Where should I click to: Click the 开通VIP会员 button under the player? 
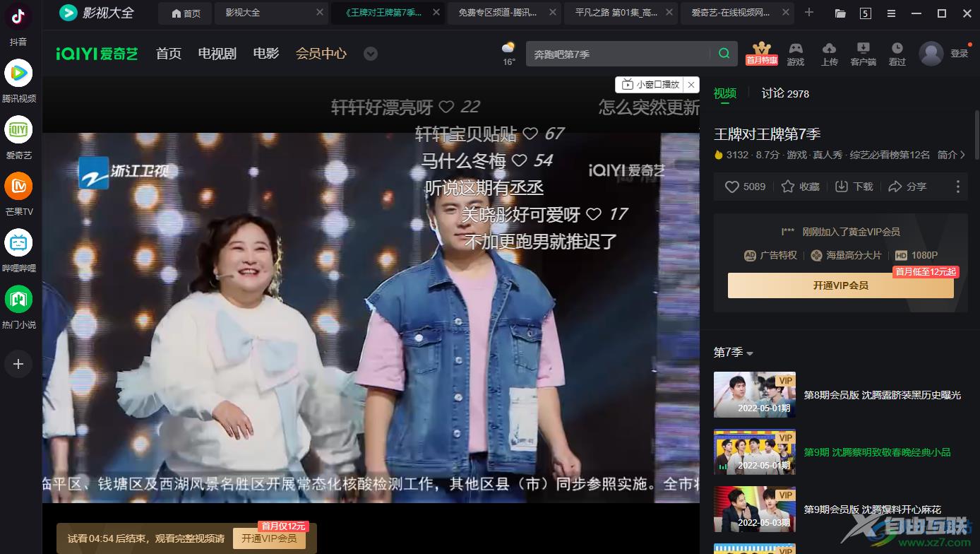pos(269,538)
